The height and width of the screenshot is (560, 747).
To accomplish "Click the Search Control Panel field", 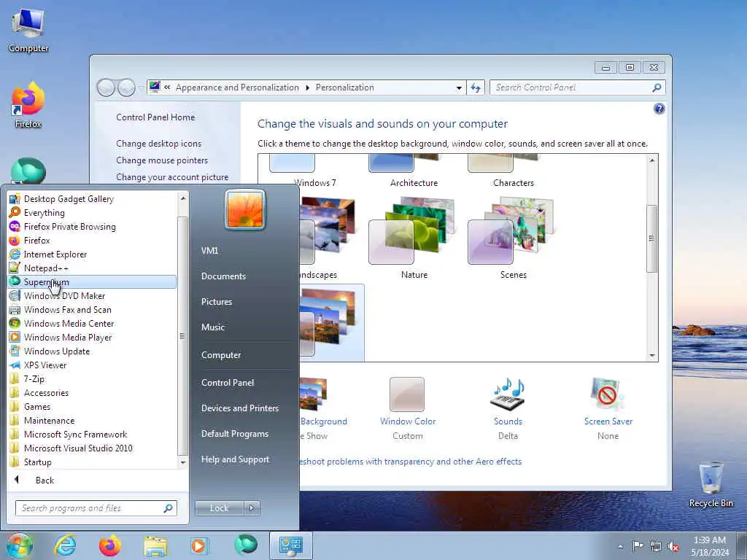I will pyautogui.click(x=578, y=87).
